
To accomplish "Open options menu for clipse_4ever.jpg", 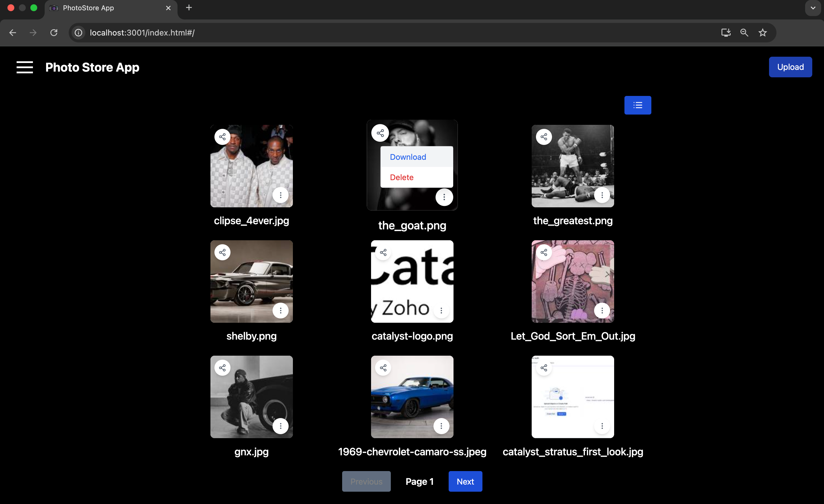I will [x=280, y=195].
